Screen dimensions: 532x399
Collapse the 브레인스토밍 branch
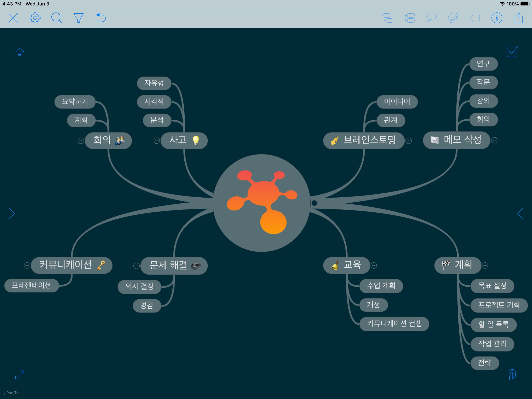click(409, 140)
